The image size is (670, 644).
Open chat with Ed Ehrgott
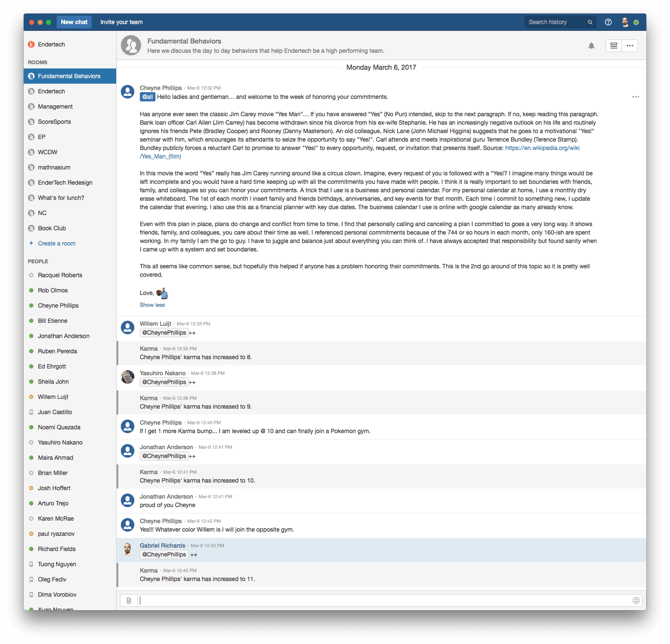coord(70,366)
